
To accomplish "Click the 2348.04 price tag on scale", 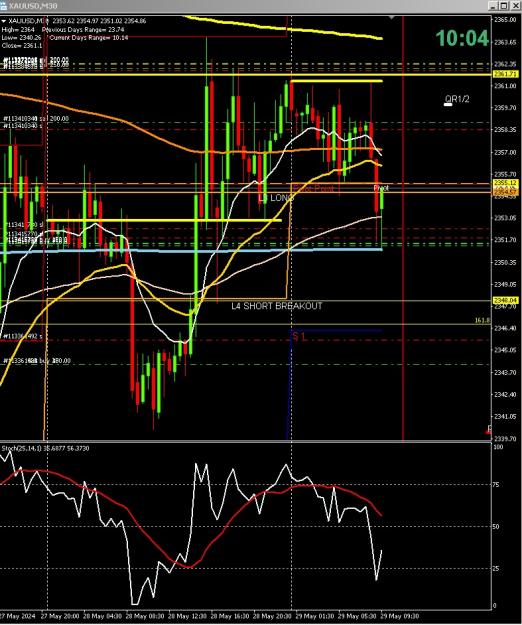I will point(505,300).
